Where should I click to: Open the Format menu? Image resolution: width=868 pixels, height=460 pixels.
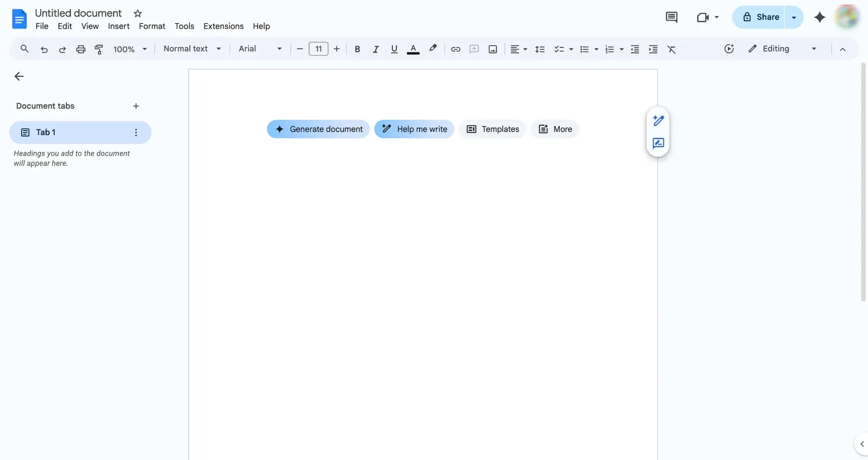[152, 26]
